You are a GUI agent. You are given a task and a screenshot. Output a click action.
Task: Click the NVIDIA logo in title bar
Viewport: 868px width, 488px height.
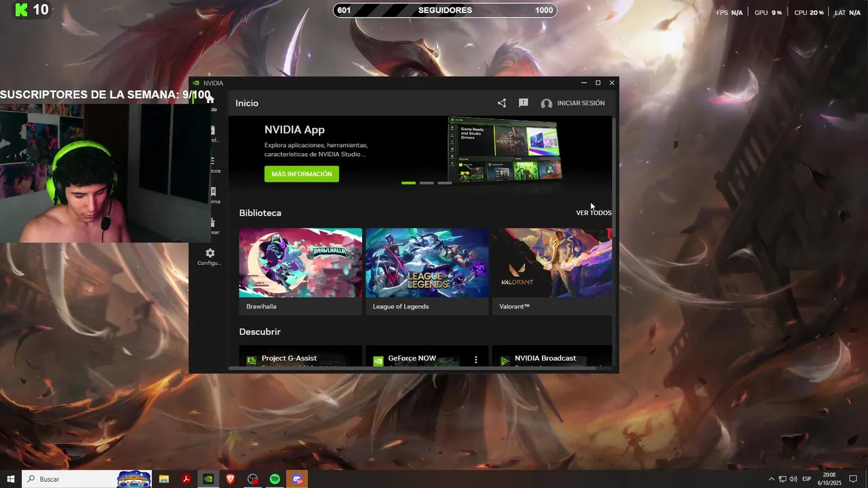coord(196,83)
